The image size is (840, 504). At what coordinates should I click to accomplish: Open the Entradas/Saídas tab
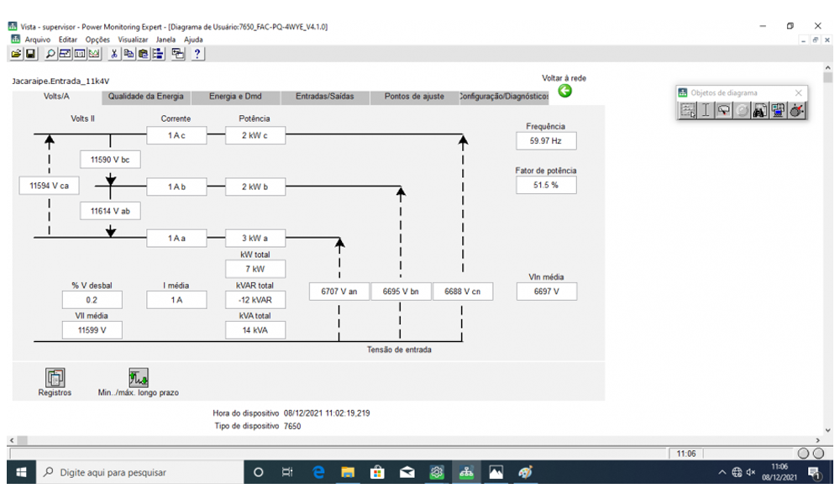pyautogui.click(x=324, y=97)
